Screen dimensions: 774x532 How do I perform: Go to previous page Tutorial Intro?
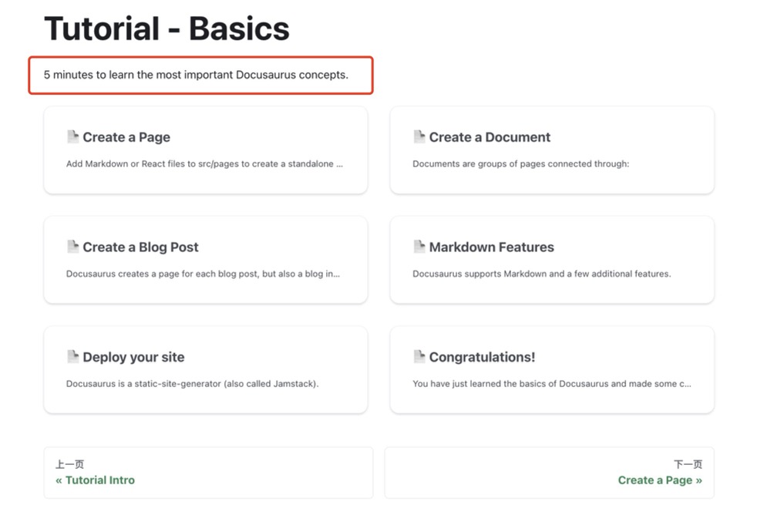click(96, 480)
